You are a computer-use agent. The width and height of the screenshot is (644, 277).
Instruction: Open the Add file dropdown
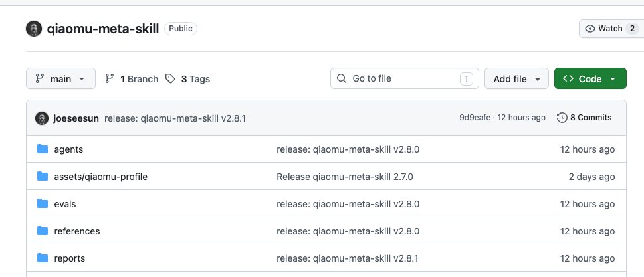(516, 78)
